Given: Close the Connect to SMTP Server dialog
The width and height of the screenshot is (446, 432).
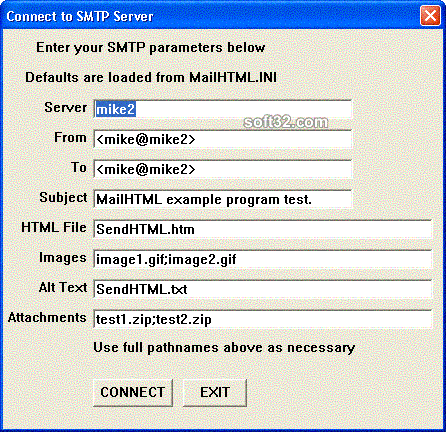Looking at the screenshot, I should tap(430, 15).
